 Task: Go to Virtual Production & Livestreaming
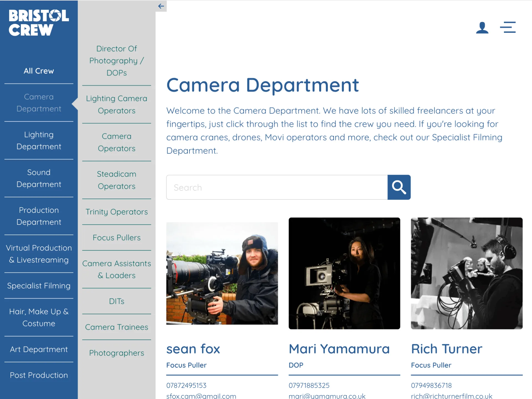click(x=39, y=254)
